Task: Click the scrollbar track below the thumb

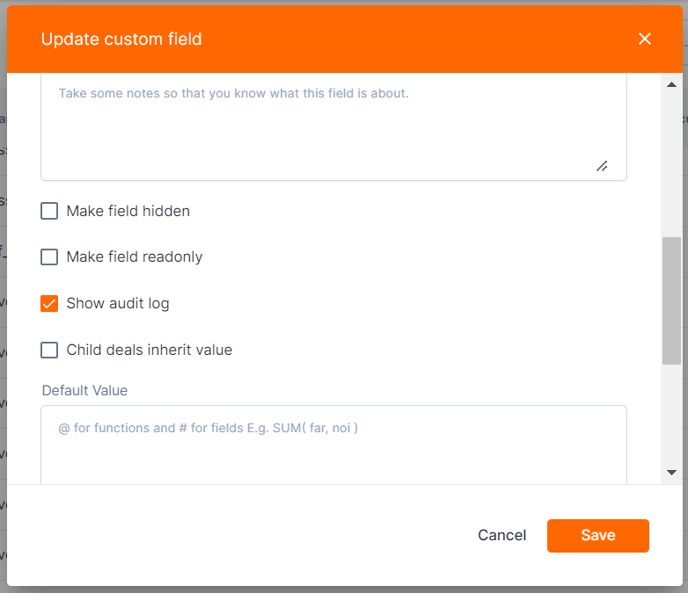Action: [671, 414]
